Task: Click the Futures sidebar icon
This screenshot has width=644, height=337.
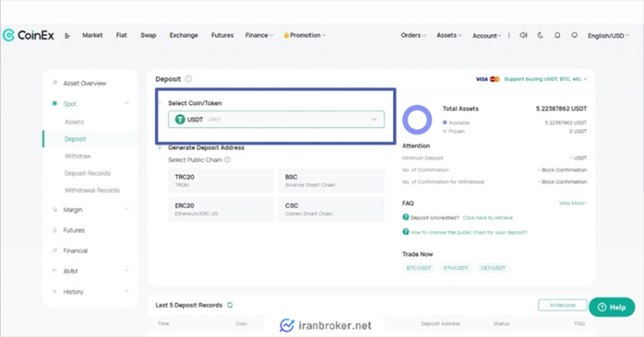Action: tap(54, 230)
